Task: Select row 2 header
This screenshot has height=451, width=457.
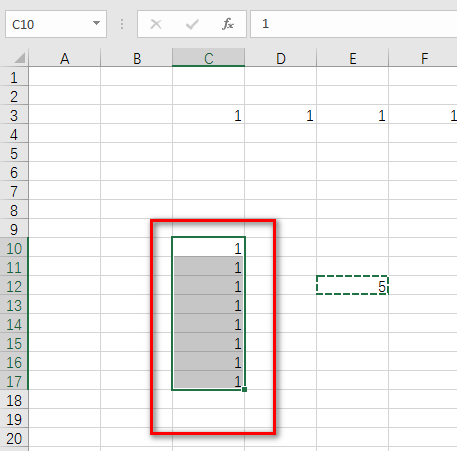Action: [14, 96]
